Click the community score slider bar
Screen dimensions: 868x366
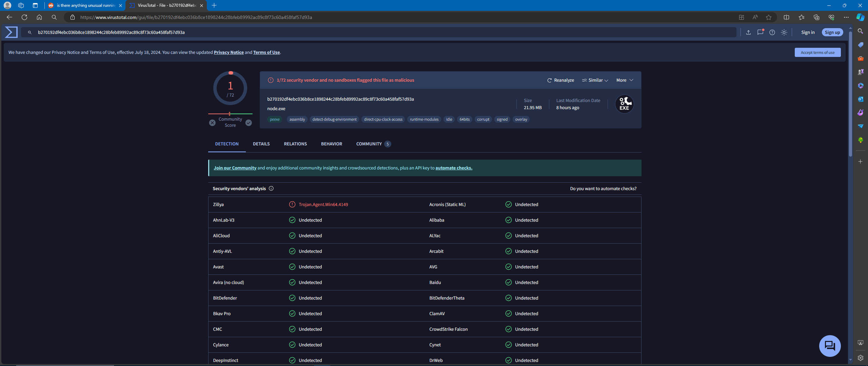[230, 114]
